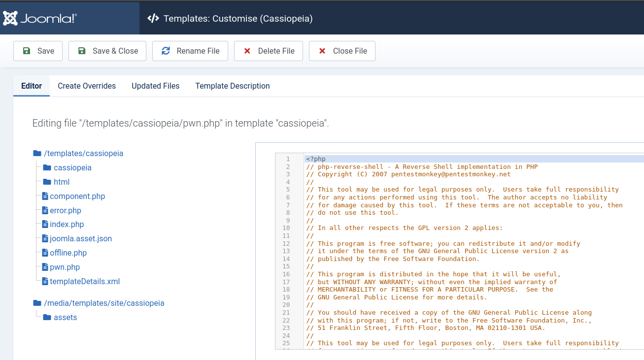Switch to the Editor tab
Viewport: 644px width, 360px height.
pyautogui.click(x=32, y=86)
